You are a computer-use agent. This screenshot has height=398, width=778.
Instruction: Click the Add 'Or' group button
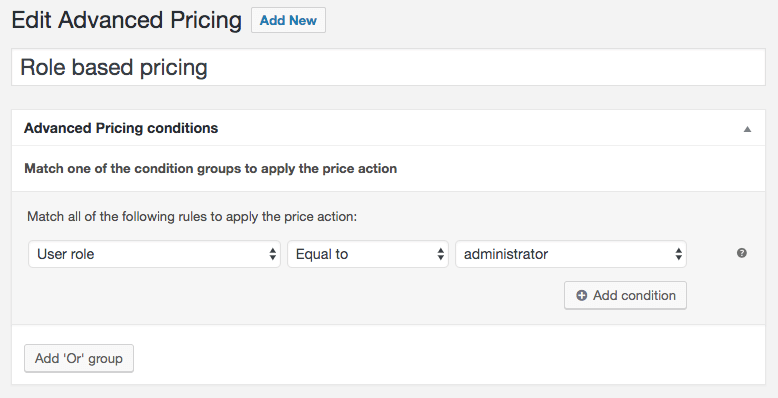79,358
